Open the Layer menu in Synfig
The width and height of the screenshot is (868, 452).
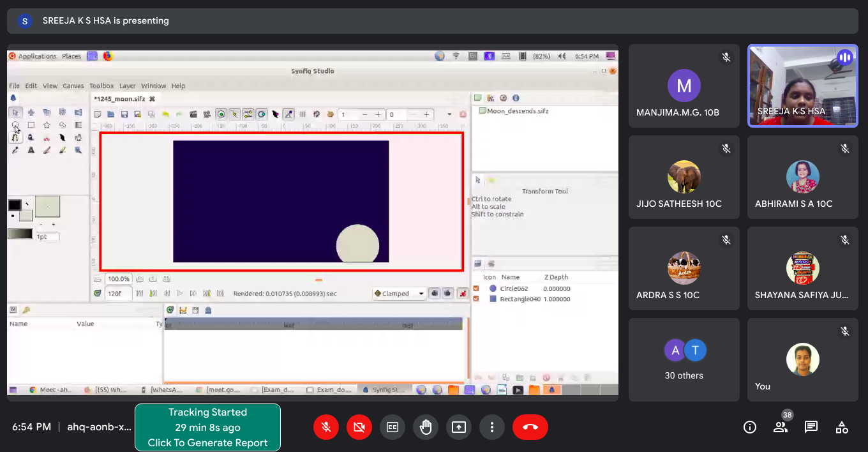127,86
